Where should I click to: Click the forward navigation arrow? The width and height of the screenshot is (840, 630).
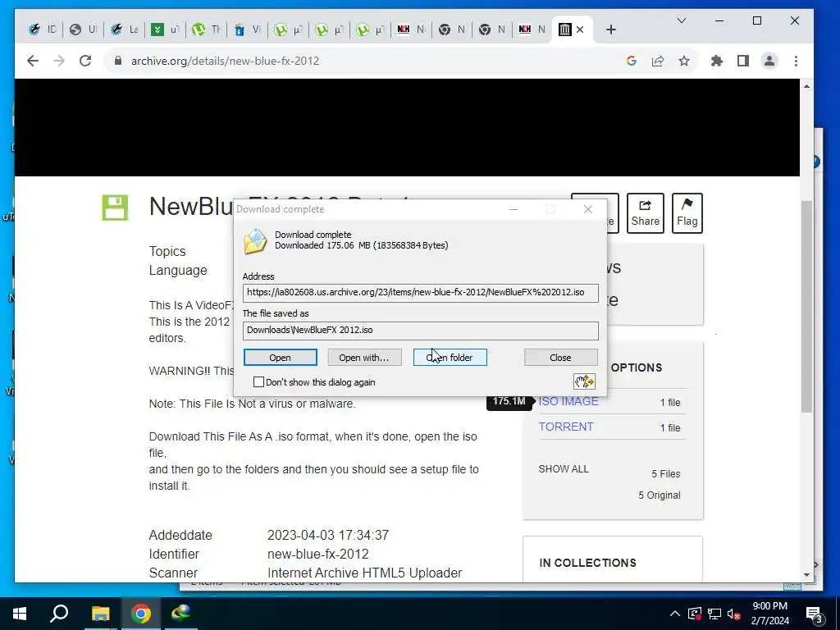point(59,61)
